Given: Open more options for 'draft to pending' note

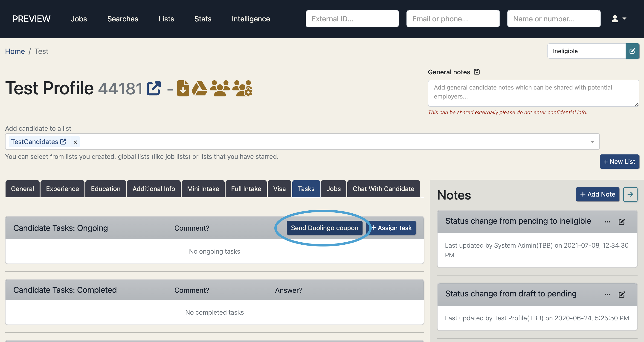Looking at the screenshot, I should click(x=607, y=295).
